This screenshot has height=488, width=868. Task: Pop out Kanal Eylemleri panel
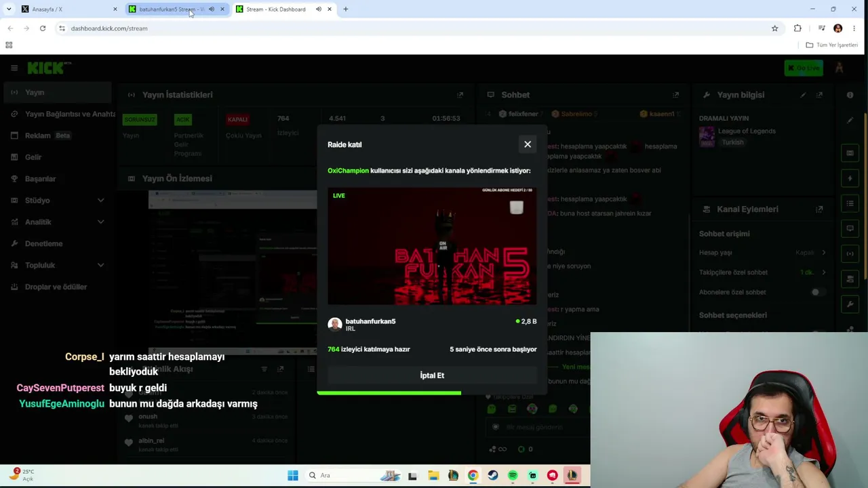pos(819,209)
